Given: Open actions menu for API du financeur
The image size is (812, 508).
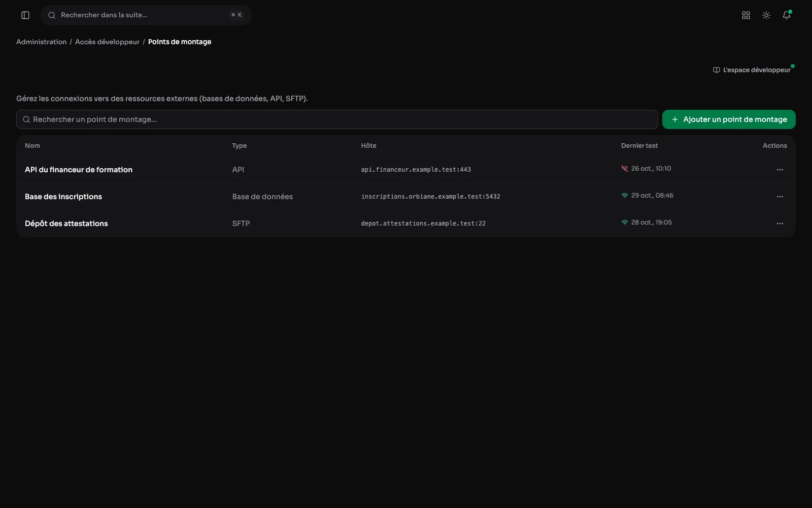Looking at the screenshot, I should pyautogui.click(x=780, y=170).
